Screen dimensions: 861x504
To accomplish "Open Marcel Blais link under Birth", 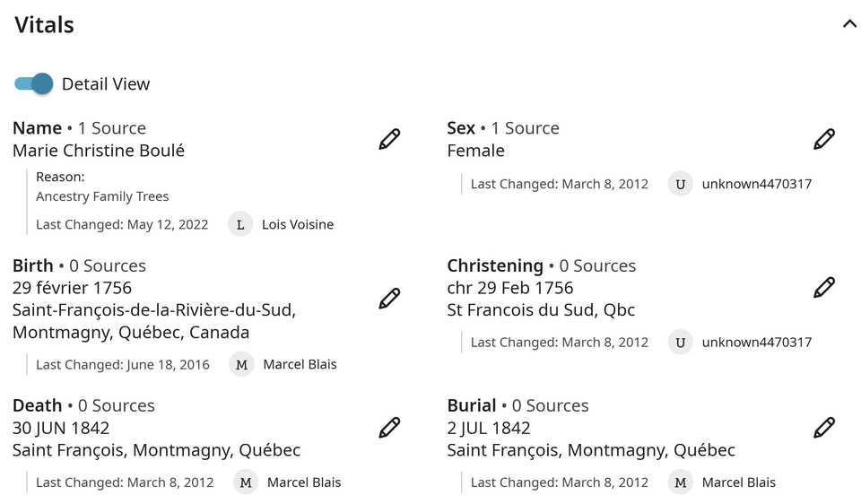I will click(x=300, y=365).
